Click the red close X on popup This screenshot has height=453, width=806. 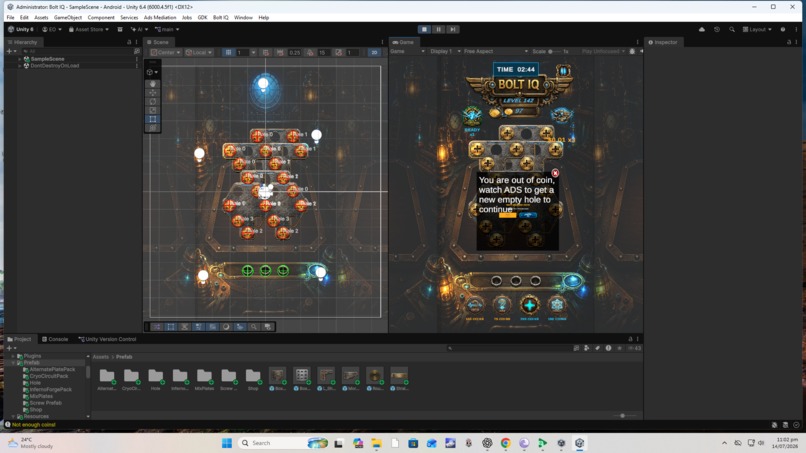(x=555, y=173)
